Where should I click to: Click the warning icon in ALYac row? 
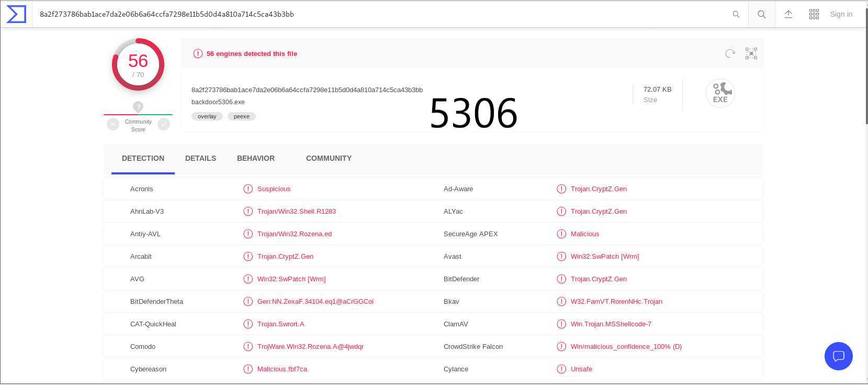pyautogui.click(x=561, y=212)
